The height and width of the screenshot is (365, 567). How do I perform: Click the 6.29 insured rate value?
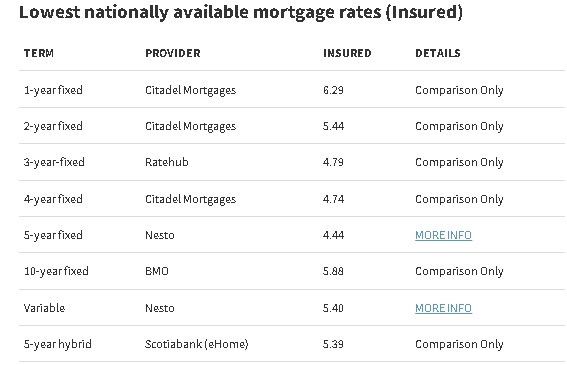[x=333, y=90]
